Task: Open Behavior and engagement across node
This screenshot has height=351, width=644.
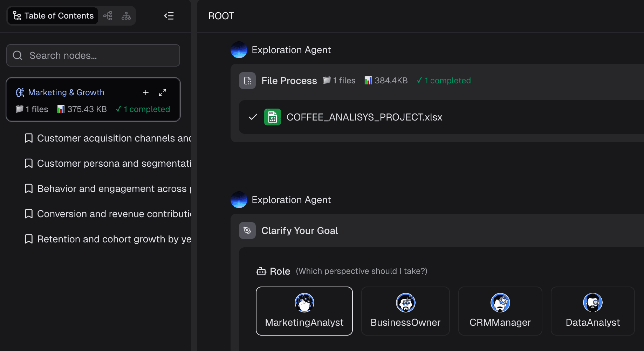Action: 114,189
